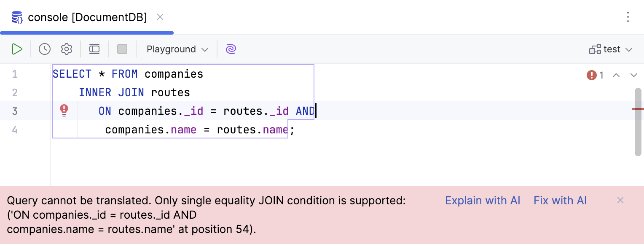Open the query execution history

pyautogui.click(x=44, y=49)
